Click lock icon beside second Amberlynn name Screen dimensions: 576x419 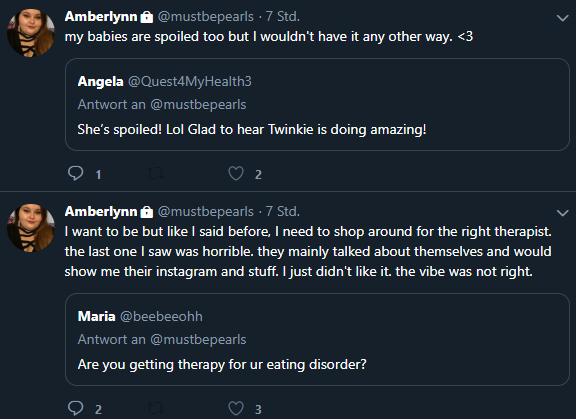coord(147,212)
